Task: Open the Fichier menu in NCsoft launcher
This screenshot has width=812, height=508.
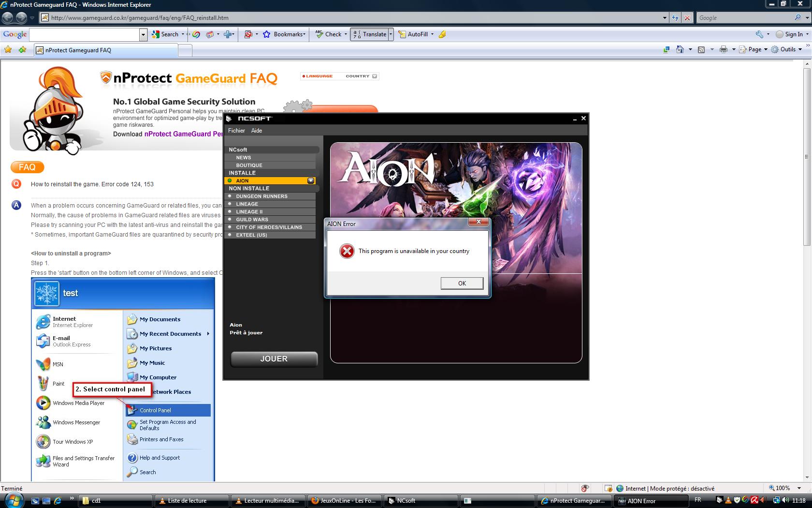Action: (236, 131)
